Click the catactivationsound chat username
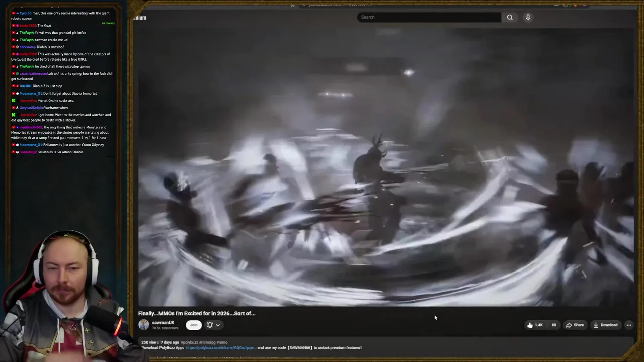The height and width of the screenshot is (362, 644). [x=34, y=74]
